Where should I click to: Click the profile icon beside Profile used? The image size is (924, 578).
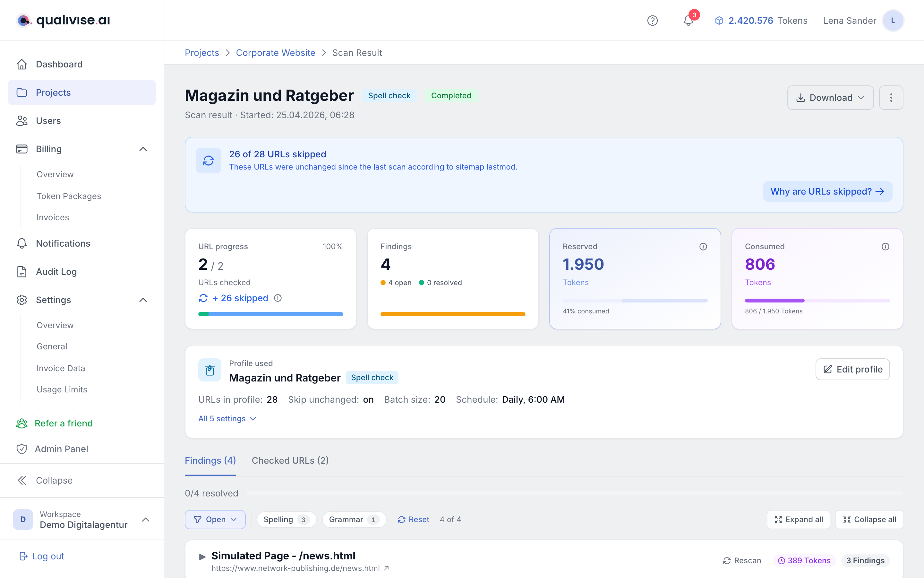(x=210, y=370)
